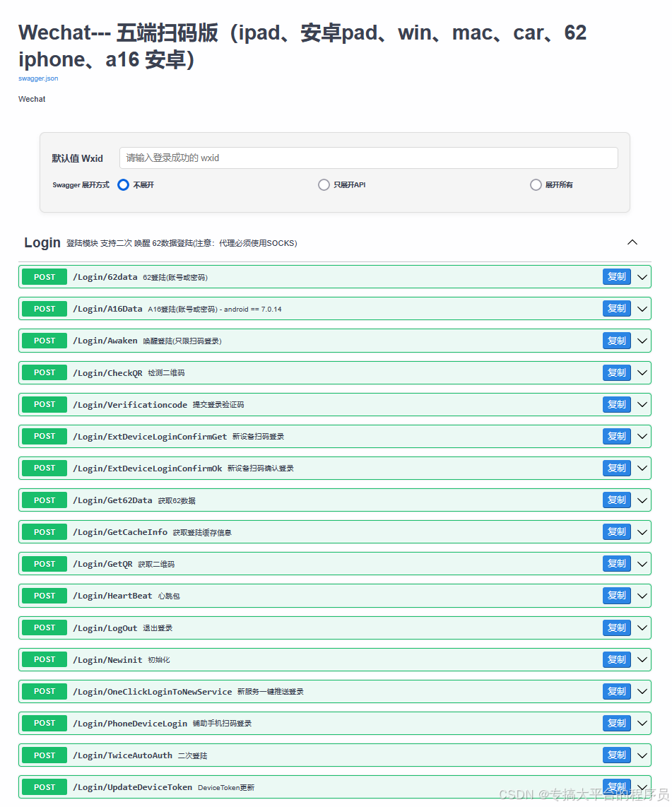This screenshot has width=672, height=807.
Task: Click the /Login/TwiceAutoAuth path text
Action: (x=122, y=755)
